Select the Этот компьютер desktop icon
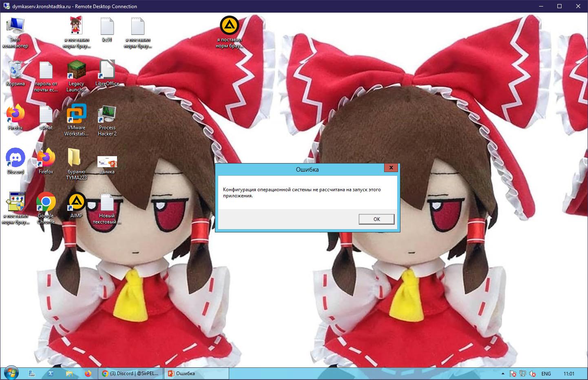 [15, 33]
